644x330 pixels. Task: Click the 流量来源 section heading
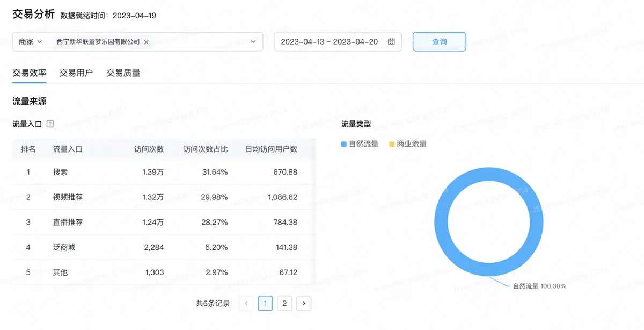(30, 101)
